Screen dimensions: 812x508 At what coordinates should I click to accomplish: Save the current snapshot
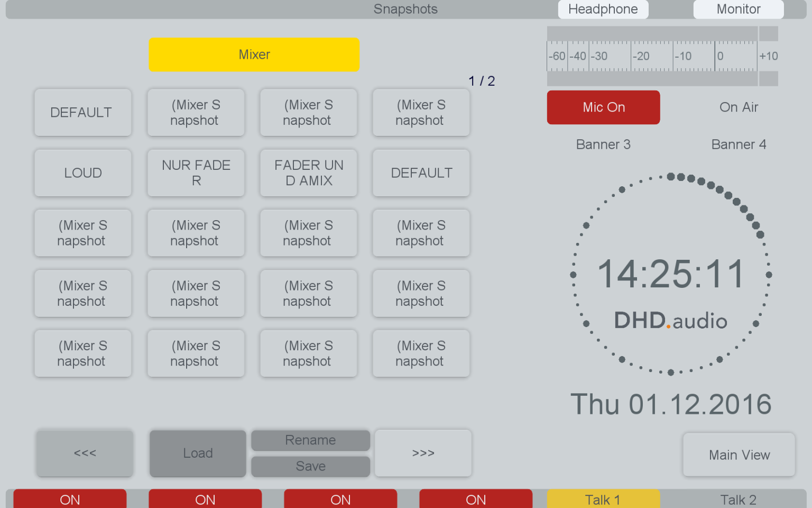tap(310, 466)
